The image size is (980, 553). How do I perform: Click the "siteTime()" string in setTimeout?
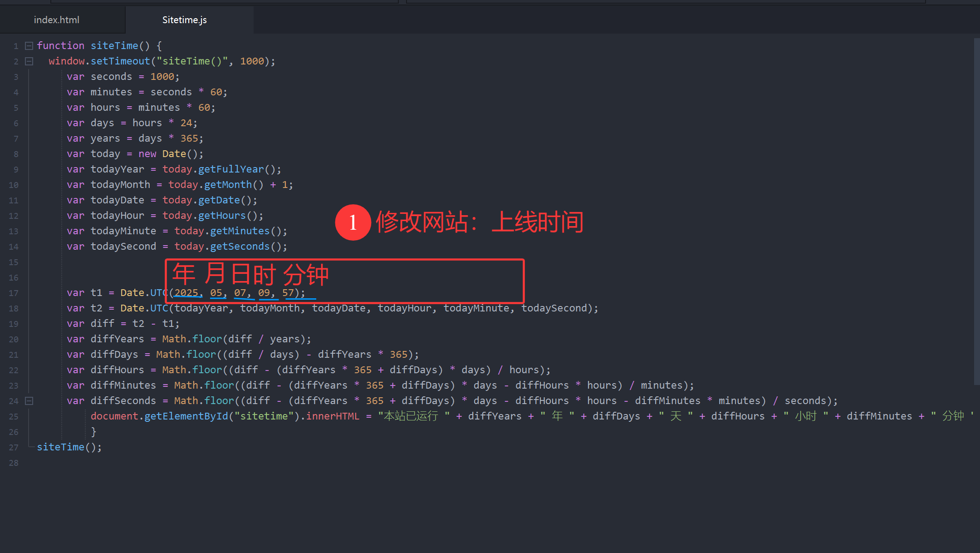coord(192,61)
